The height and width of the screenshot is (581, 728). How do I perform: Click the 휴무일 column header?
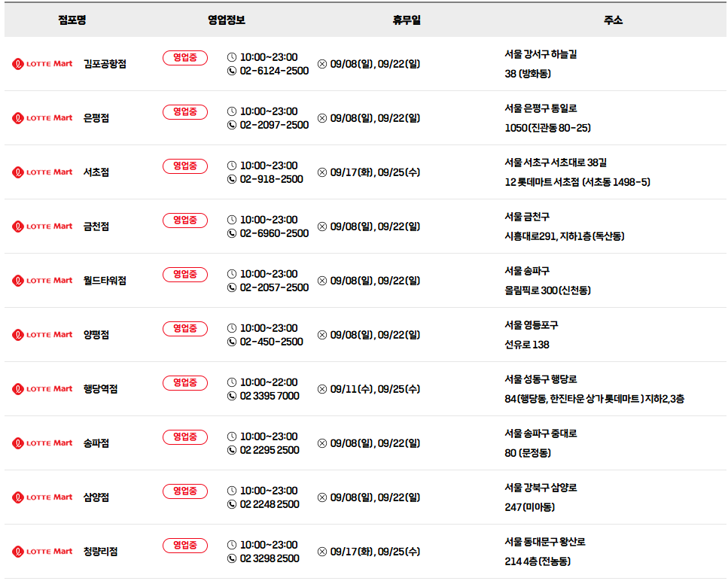click(x=407, y=20)
